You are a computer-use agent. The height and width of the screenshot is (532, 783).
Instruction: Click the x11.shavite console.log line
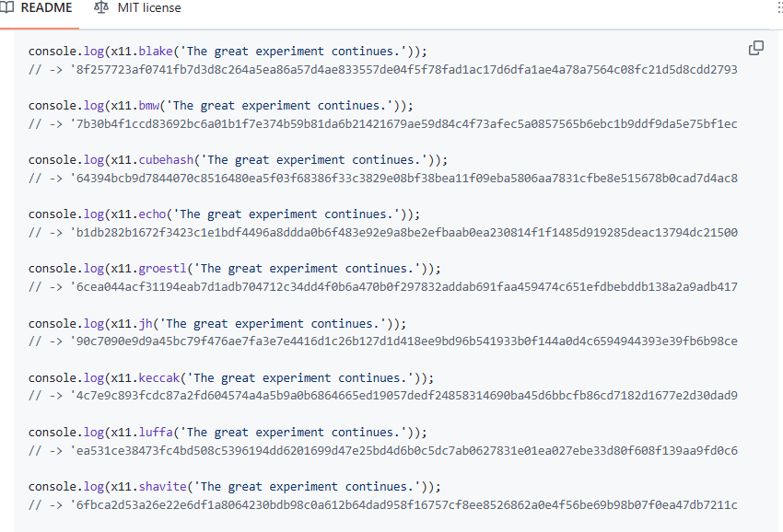(x=235, y=487)
